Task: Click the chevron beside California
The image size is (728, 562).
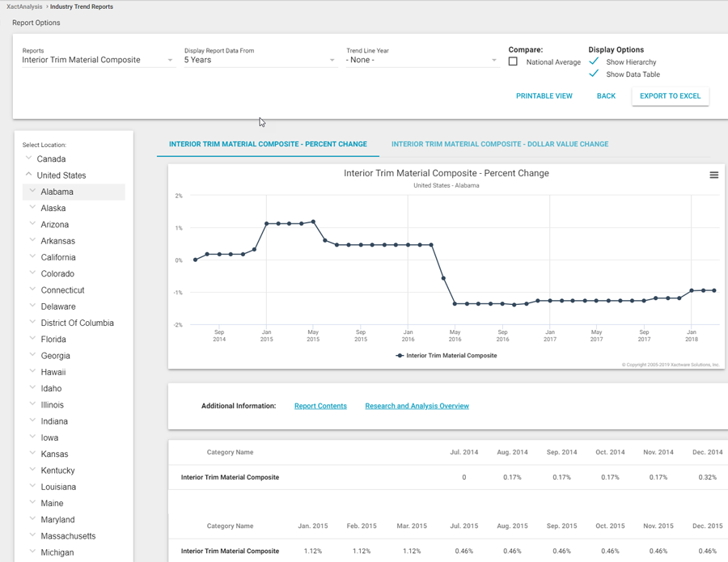Action: coord(33,257)
